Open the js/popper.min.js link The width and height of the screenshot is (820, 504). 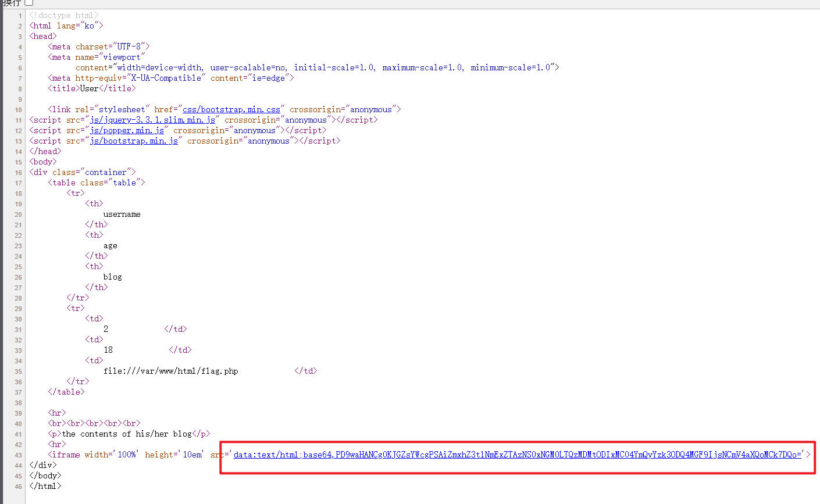coord(127,130)
